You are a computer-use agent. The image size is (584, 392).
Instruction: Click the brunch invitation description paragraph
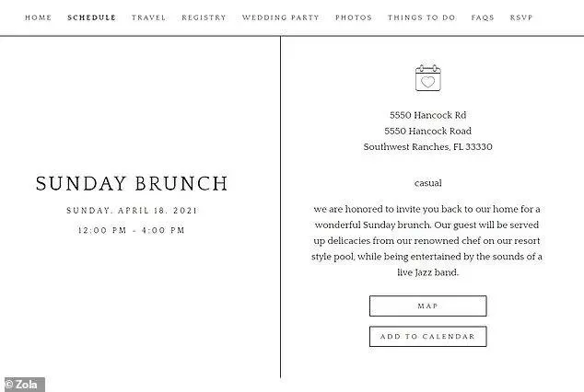pos(426,241)
